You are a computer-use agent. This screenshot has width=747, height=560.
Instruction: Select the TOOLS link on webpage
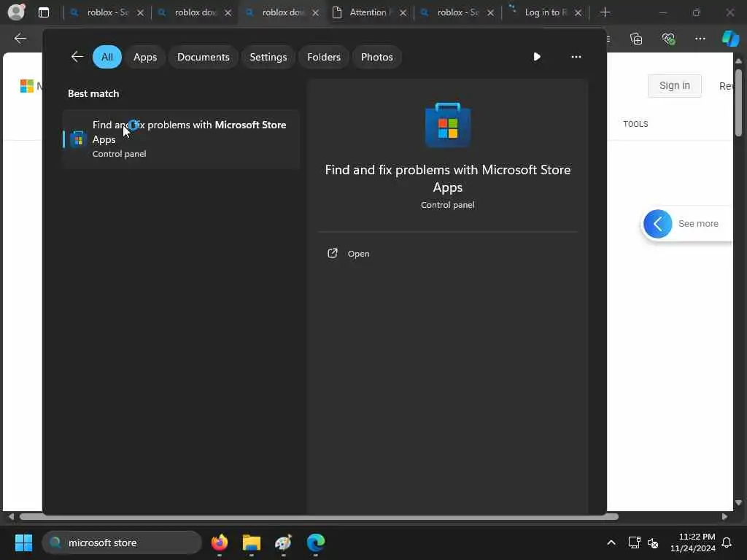(x=635, y=124)
